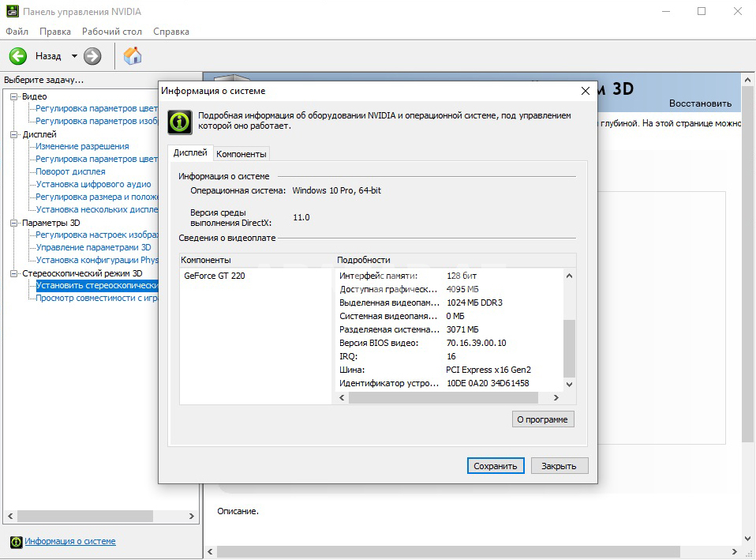Click details list scroll left arrow
The image size is (756, 560).
(342, 397)
